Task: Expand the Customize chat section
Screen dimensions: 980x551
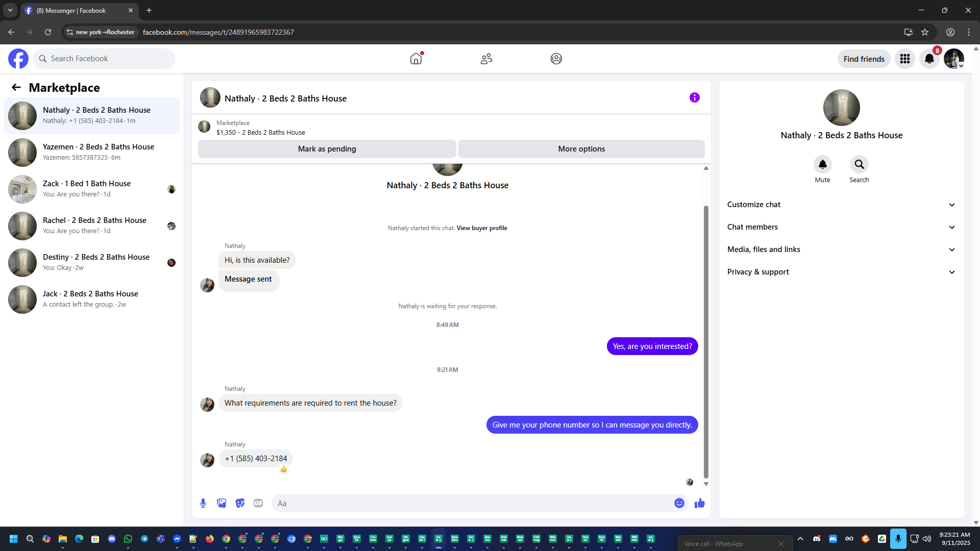Action: (x=841, y=205)
